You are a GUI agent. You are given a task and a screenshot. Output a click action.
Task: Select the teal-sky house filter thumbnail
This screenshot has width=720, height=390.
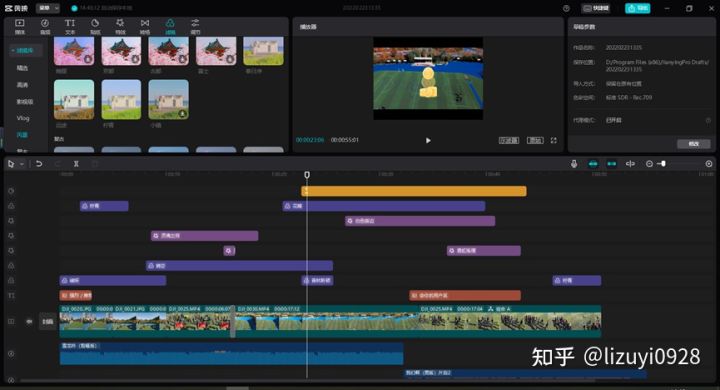[74, 100]
